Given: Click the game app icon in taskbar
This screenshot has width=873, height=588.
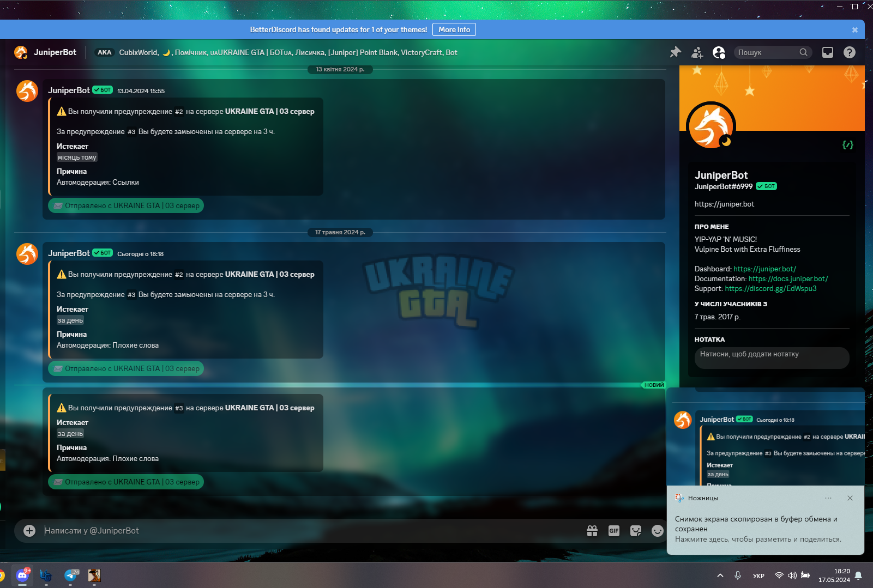Looking at the screenshot, I should [94, 575].
